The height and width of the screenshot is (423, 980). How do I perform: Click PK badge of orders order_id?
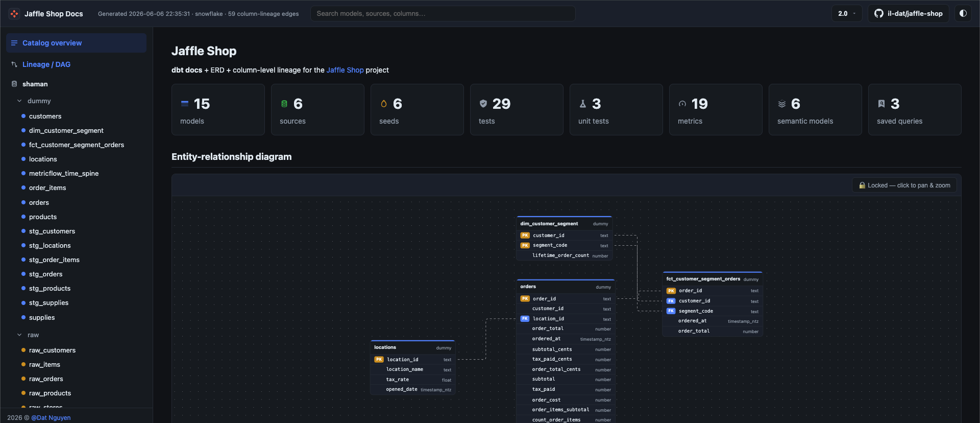(x=525, y=299)
